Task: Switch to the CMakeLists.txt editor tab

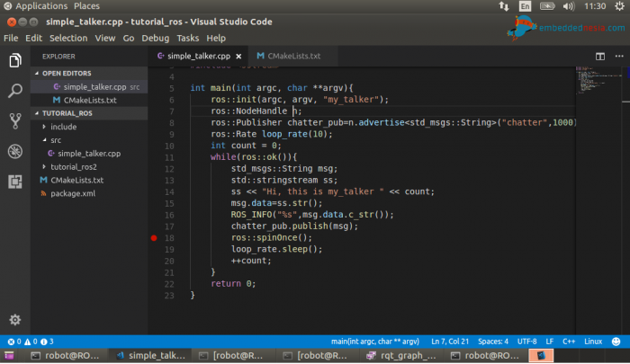Action: pos(292,57)
